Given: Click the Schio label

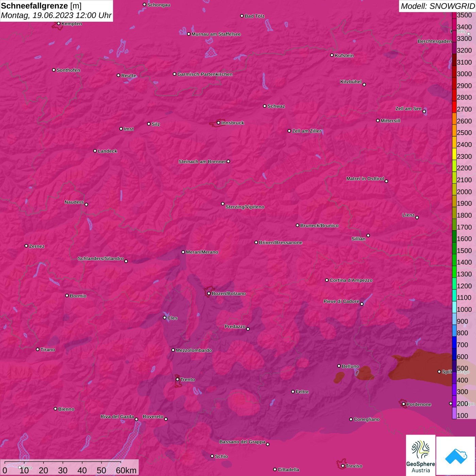Looking at the screenshot, I should tap(221, 456).
